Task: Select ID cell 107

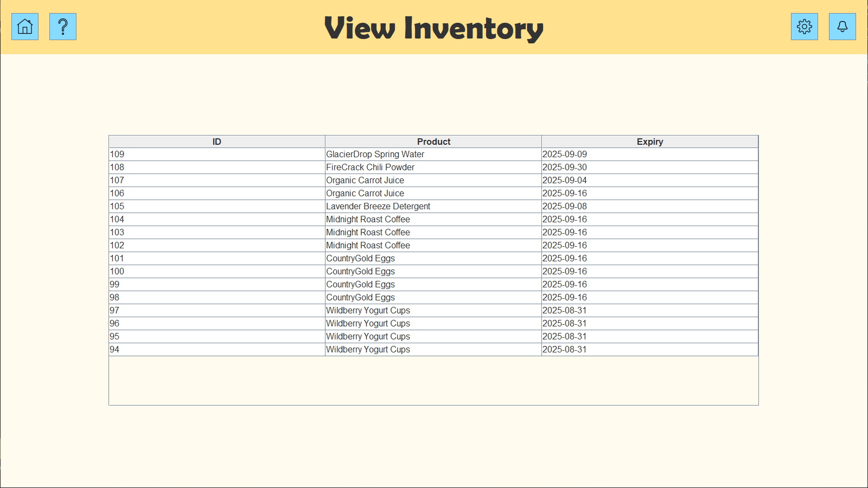Action: (217, 181)
